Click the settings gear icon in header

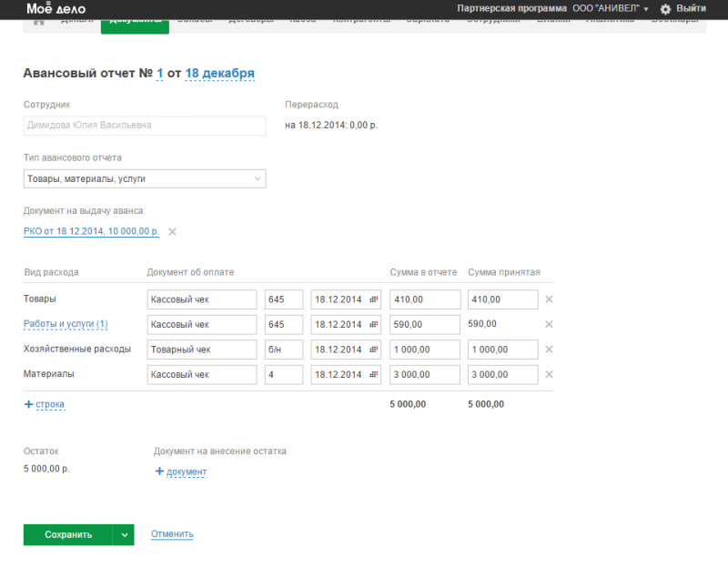click(665, 9)
